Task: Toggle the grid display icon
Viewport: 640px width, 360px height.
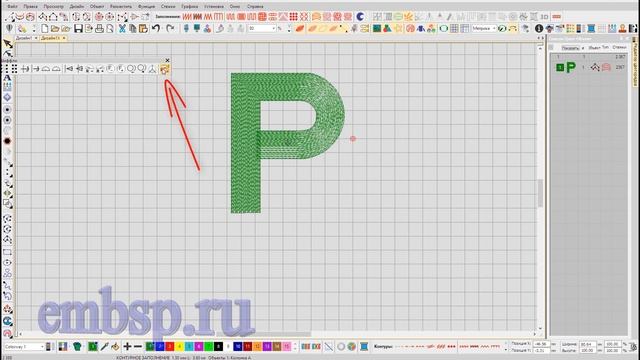Action: pyautogui.click(x=454, y=28)
